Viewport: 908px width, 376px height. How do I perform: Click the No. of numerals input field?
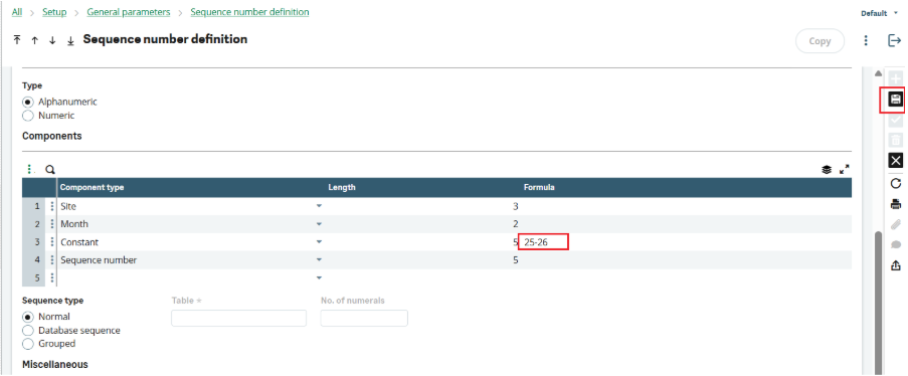coord(364,318)
